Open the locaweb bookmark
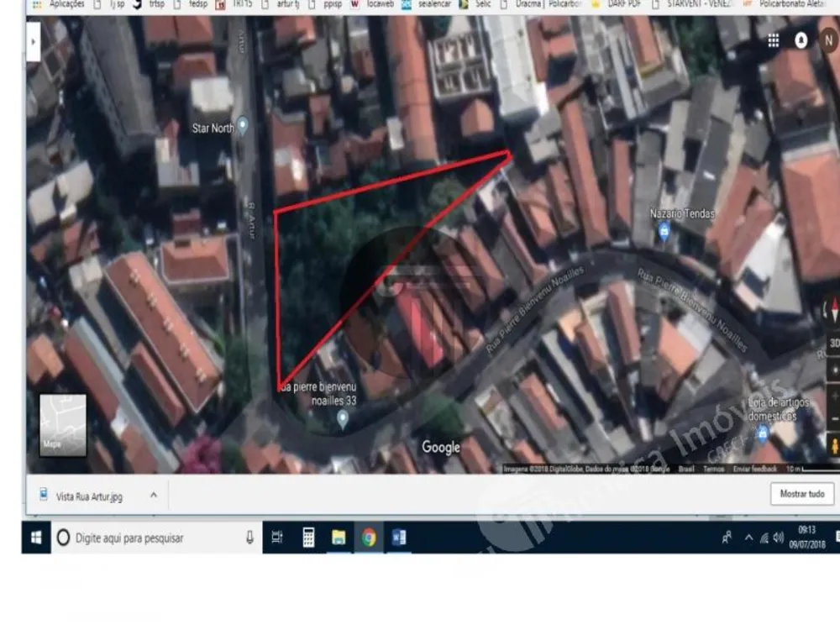Screen dimensions: 840x630 373,4
